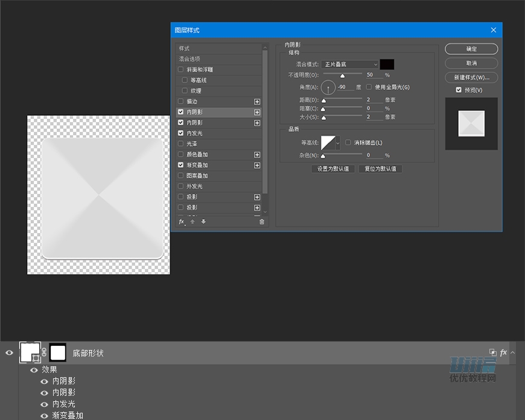Click the 确定 button
525x420 pixels.
471,49
